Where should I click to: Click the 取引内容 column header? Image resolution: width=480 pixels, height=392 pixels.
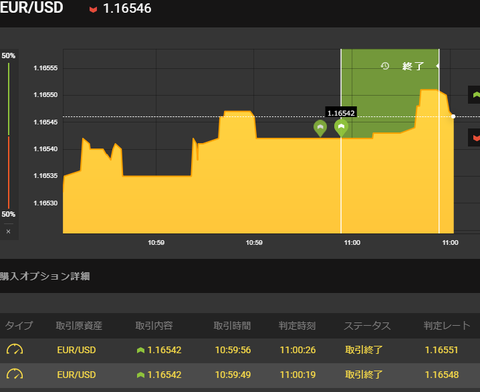click(x=154, y=325)
